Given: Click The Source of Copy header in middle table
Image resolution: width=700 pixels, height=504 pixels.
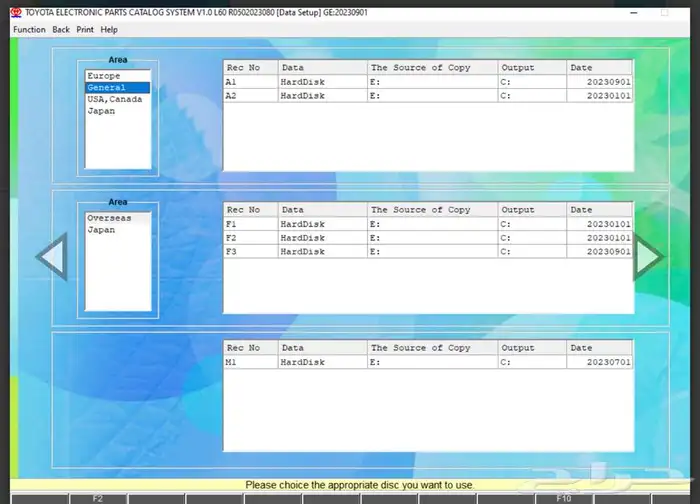Looking at the screenshot, I should [432, 210].
